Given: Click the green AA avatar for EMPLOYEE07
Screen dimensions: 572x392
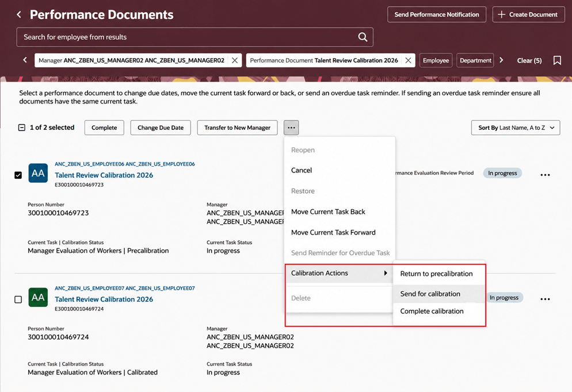Looking at the screenshot, I should click(x=38, y=297).
